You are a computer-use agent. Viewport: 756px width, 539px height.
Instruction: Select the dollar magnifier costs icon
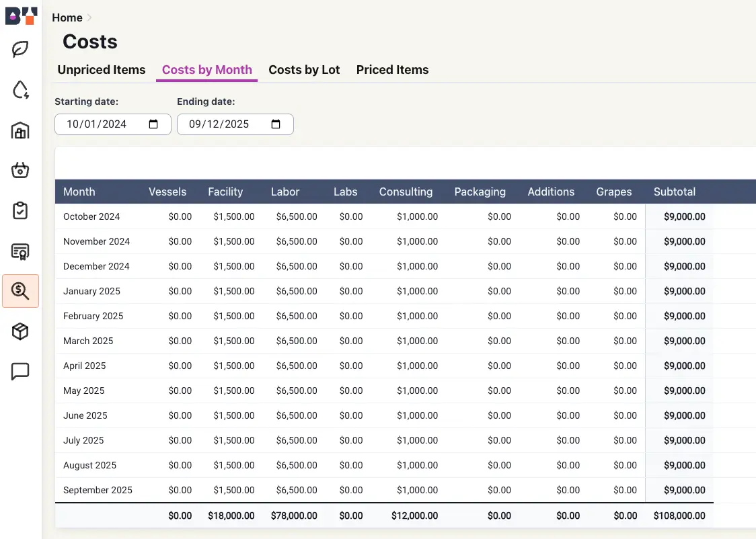21,291
